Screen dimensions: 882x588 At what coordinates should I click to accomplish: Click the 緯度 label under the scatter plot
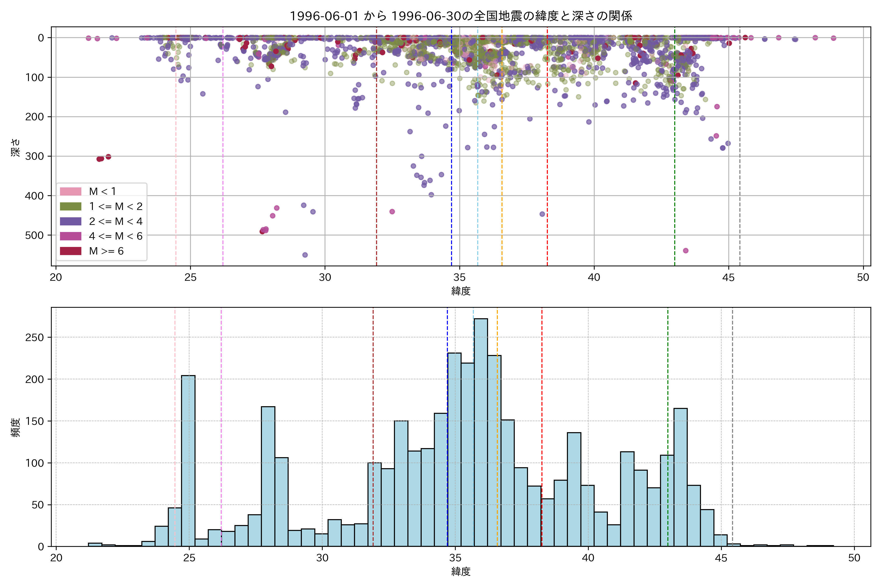pyautogui.click(x=461, y=291)
